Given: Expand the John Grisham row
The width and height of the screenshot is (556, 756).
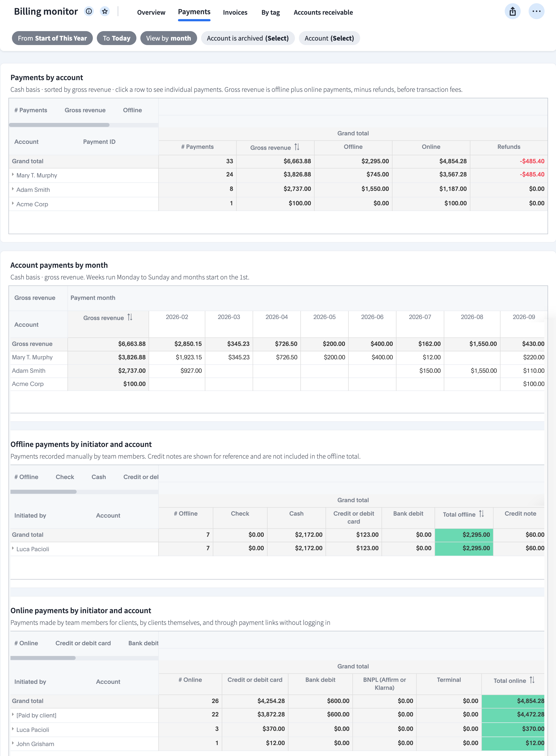Looking at the screenshot, I should [x=13, y=743].
